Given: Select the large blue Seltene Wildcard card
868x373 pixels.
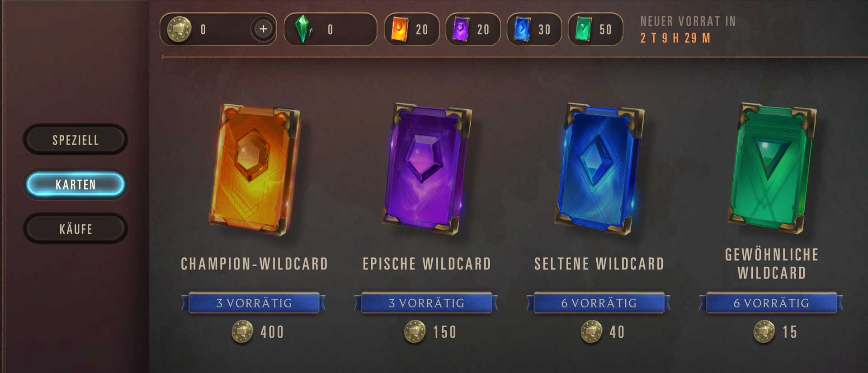Looking at the screenshot, I should click(x=599, y=169).
